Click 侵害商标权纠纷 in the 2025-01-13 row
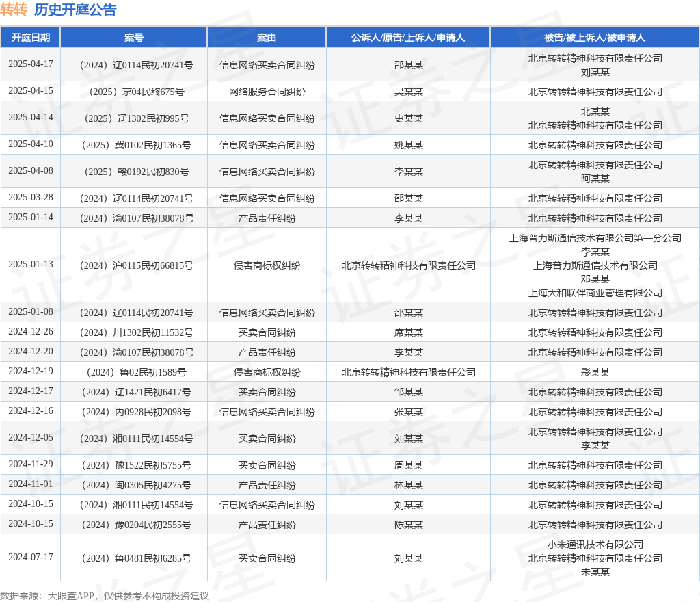 pyautogui.click(x=267, y=265)
